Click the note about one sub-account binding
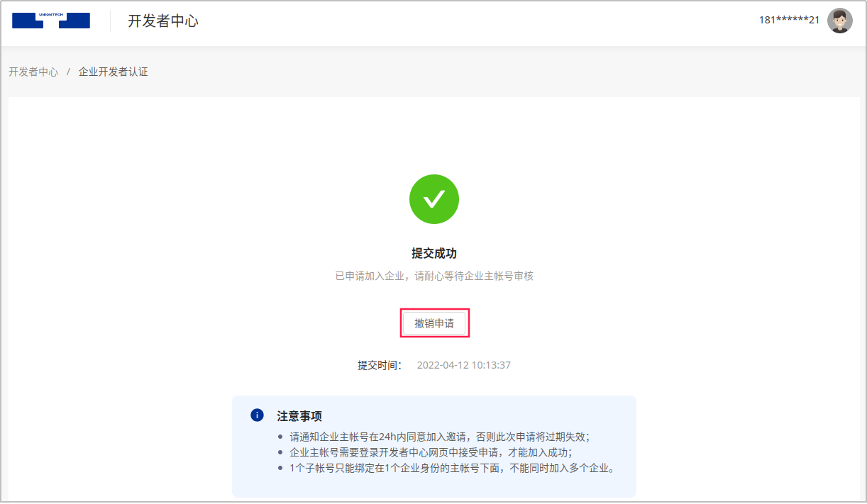Viewport: 867px width, 504px height. (x=452, y=468)
